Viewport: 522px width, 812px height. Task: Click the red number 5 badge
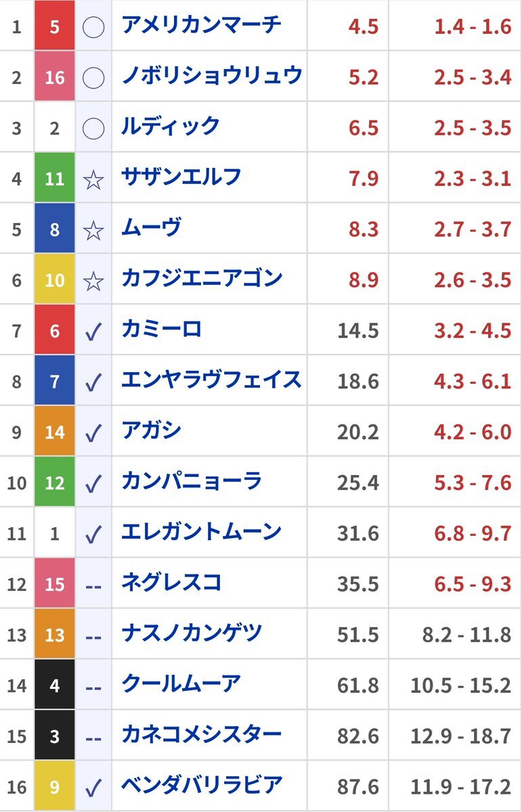pyautogui.click(x=55, y=27)
